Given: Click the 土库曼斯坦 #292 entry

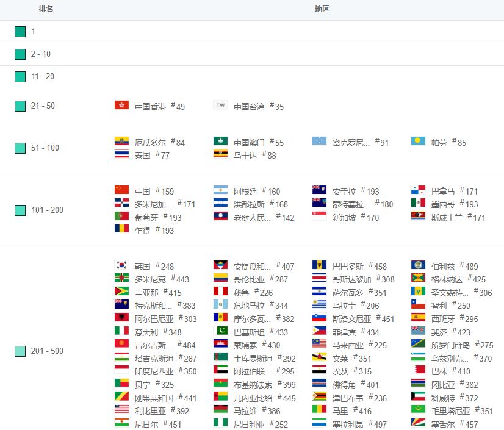Looking at the screenshot, I should click(254, 357).
